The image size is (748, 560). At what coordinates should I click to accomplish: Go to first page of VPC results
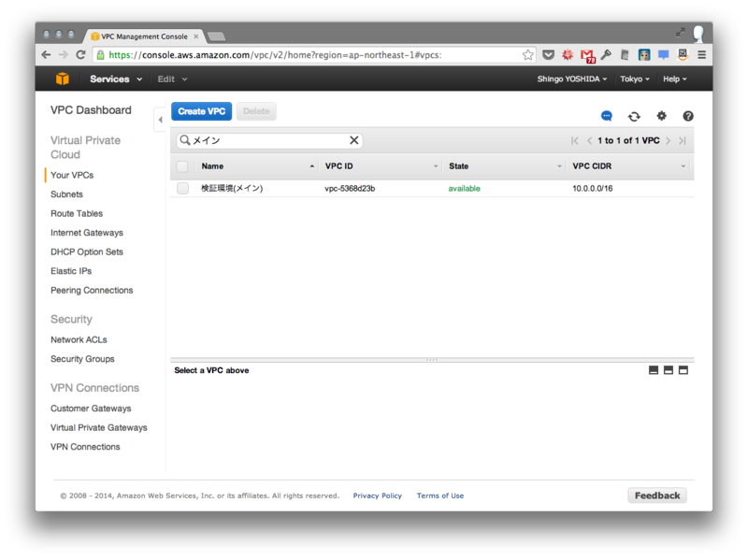[x=575, y=141]
